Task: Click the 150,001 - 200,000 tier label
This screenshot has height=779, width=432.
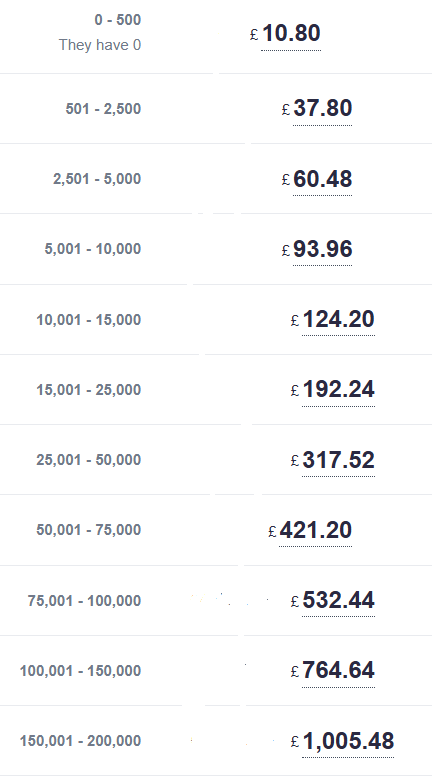Action: 80,741
